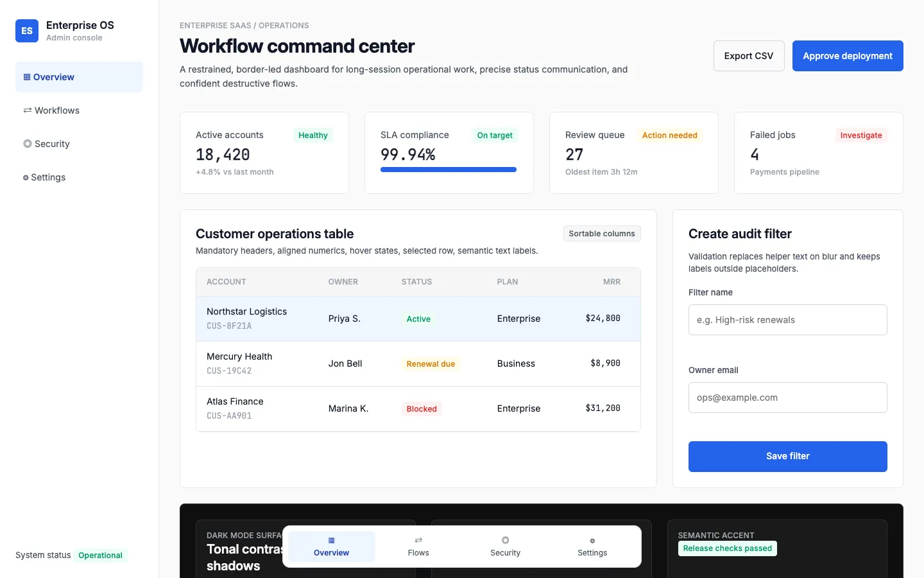This screenshot has width=924, height=578.
Task: Click the Review queue count 27
Action: [574, 155]
